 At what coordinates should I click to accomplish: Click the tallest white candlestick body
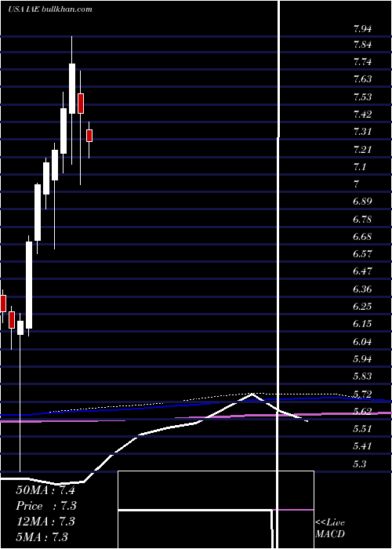coord(29,285)
